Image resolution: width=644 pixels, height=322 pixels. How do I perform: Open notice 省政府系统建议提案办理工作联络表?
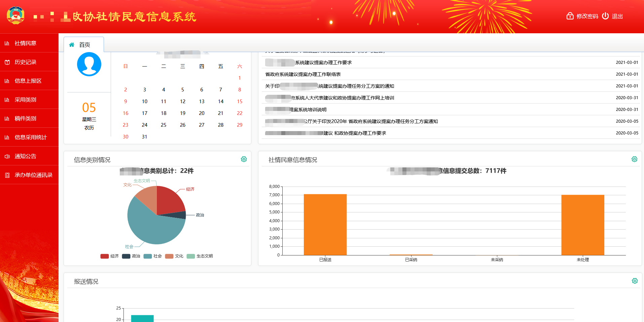point(303,74)
